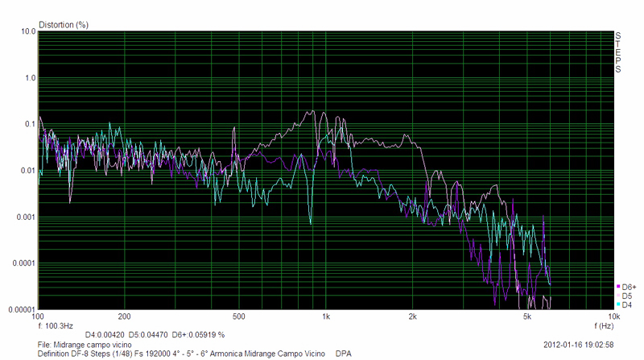Screen dimensions: 644x360
Task: Click the 'f (Hz)' axis unit label
Action: click(x=604, y=326)
